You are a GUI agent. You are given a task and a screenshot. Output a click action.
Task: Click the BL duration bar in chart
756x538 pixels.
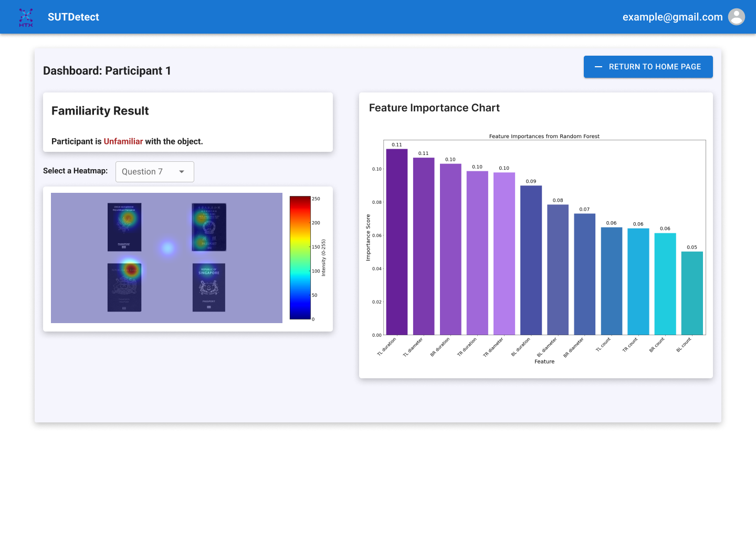point(531,260)
